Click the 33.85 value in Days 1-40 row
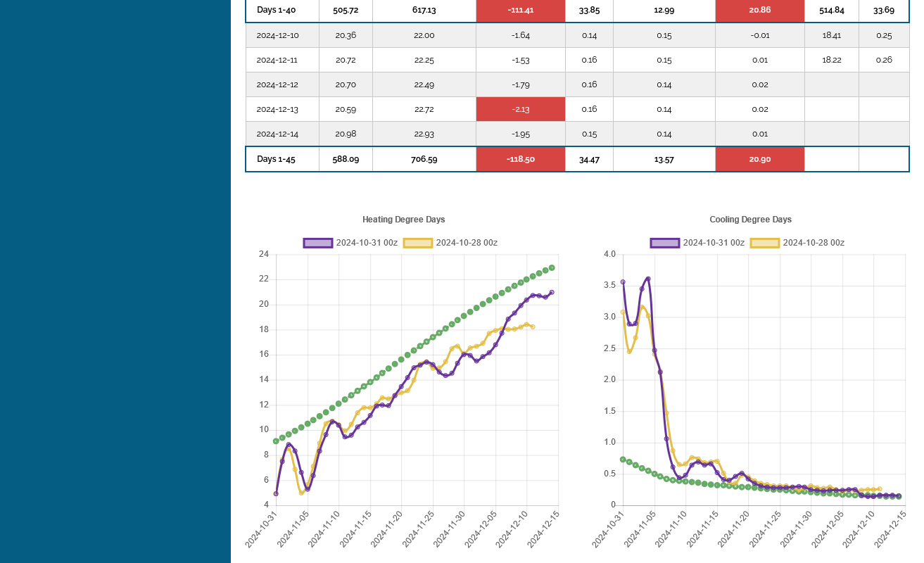This screenshot has width=924, height=563. [589, 10]
